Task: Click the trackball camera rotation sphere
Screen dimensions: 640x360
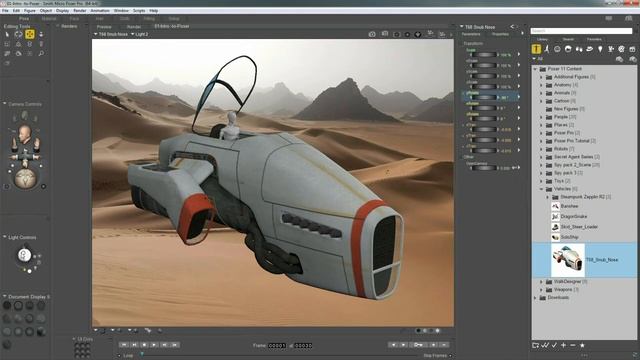Action: tap(25, 178)
